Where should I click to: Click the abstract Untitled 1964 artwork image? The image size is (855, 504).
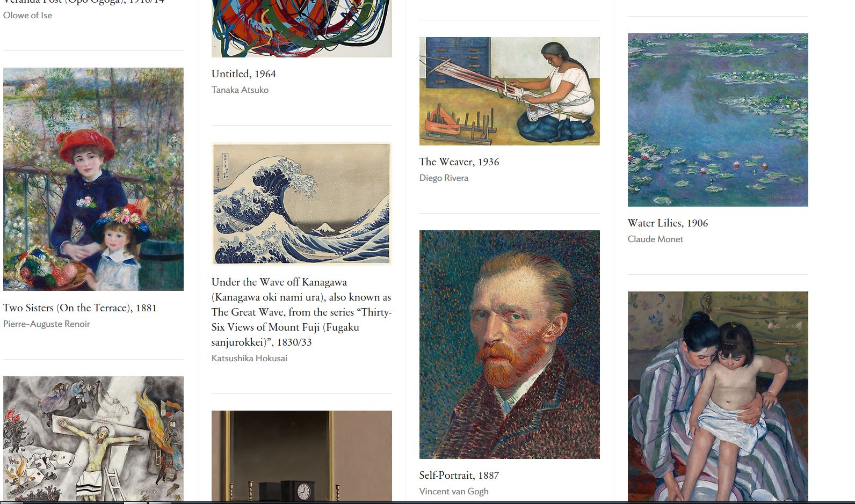coord(302,28)
